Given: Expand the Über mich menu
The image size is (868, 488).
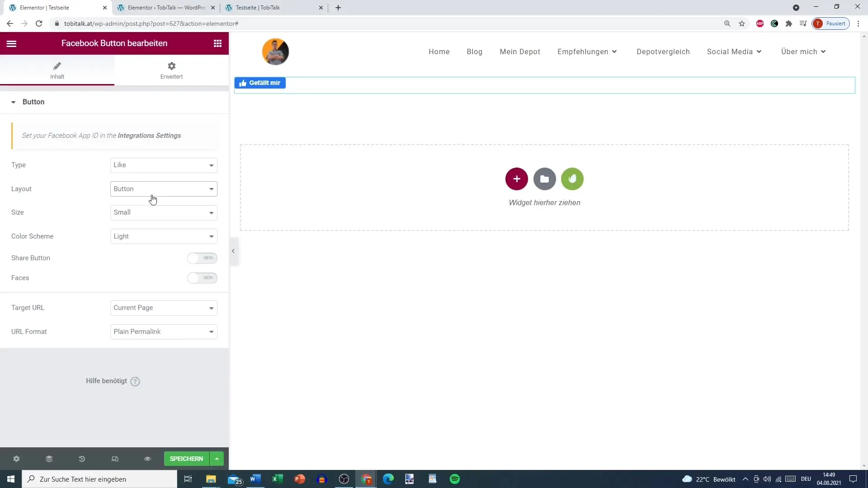Looking at the screenshot, I should coord(803,52).
